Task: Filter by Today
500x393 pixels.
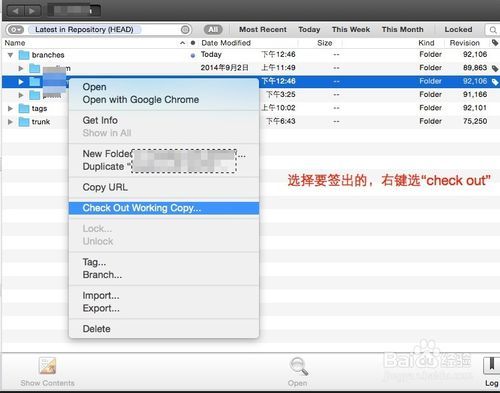Action: click(309, 30)
